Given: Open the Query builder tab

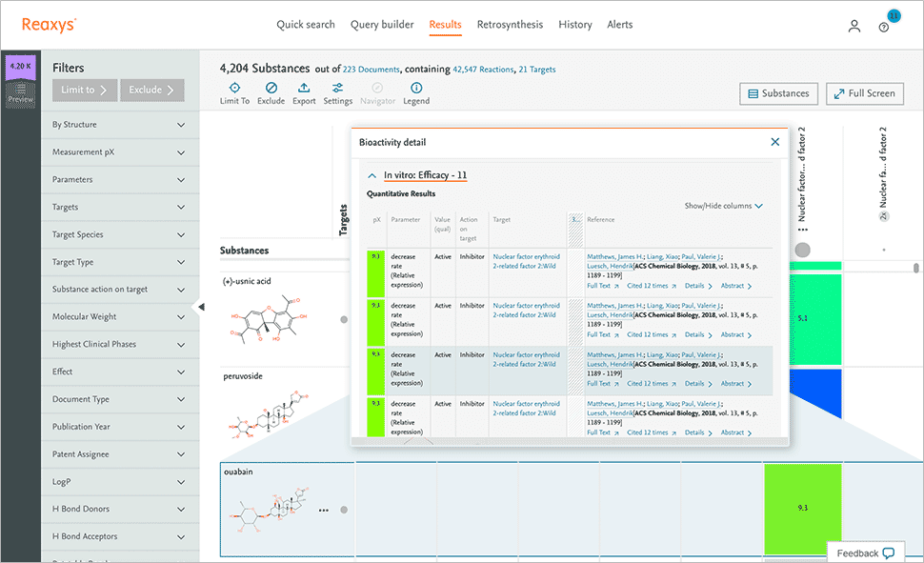Looking at the screenshot, I should coord(382,24).
